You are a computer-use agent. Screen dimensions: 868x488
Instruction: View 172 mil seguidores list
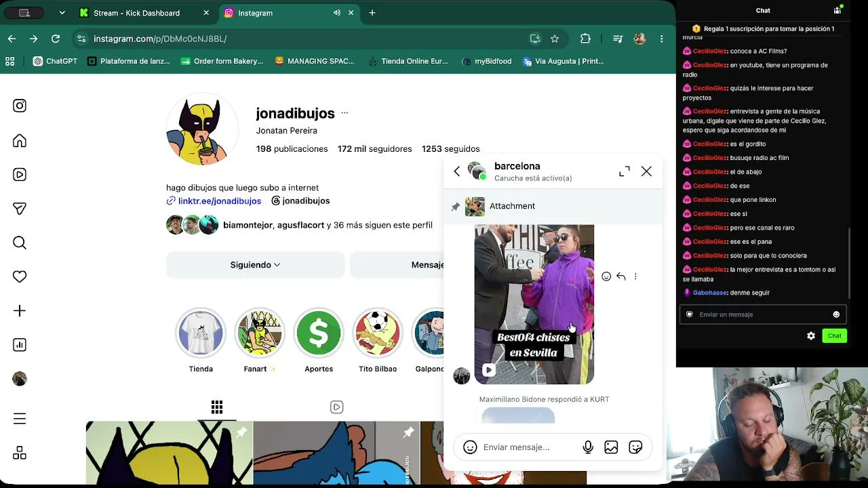point(374,149)
